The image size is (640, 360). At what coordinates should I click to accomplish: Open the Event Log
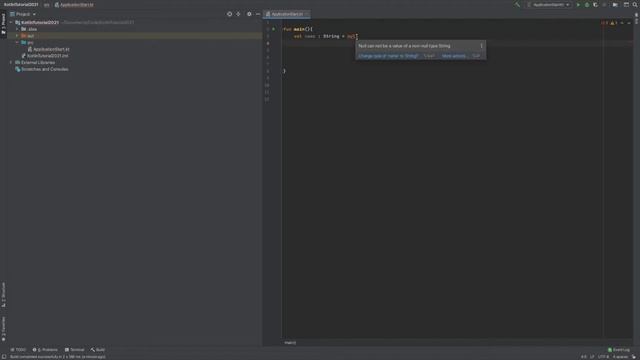619,350
